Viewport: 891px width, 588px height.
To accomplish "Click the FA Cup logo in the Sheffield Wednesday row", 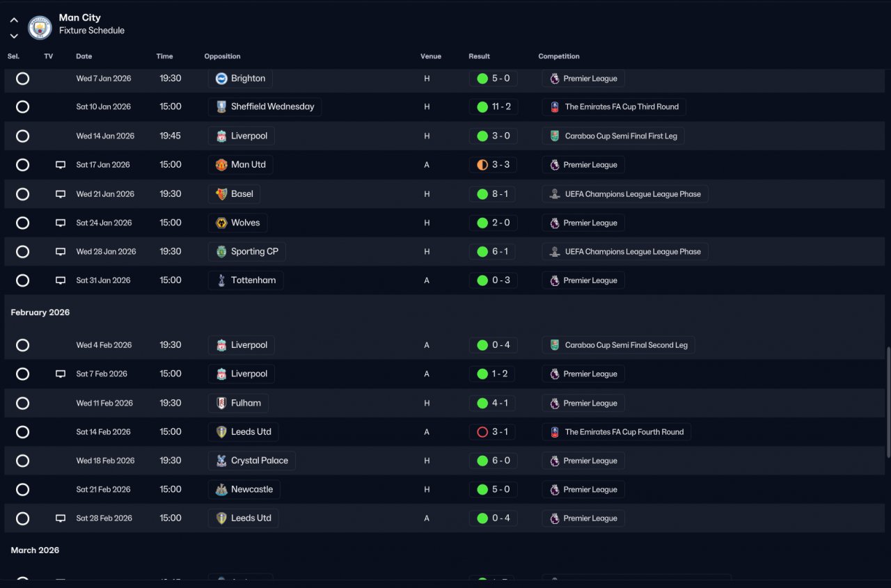I will pyautogui.click(x=555, y=107).
